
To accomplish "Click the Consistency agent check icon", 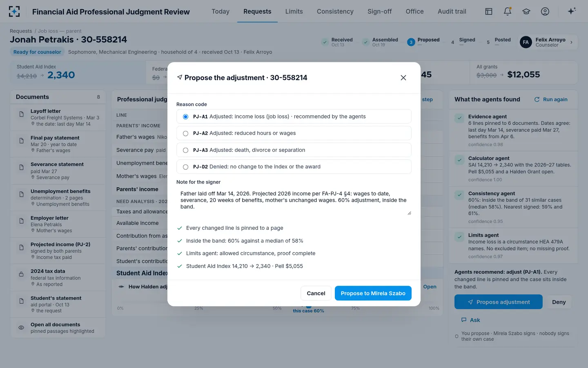I will [459, 195].
